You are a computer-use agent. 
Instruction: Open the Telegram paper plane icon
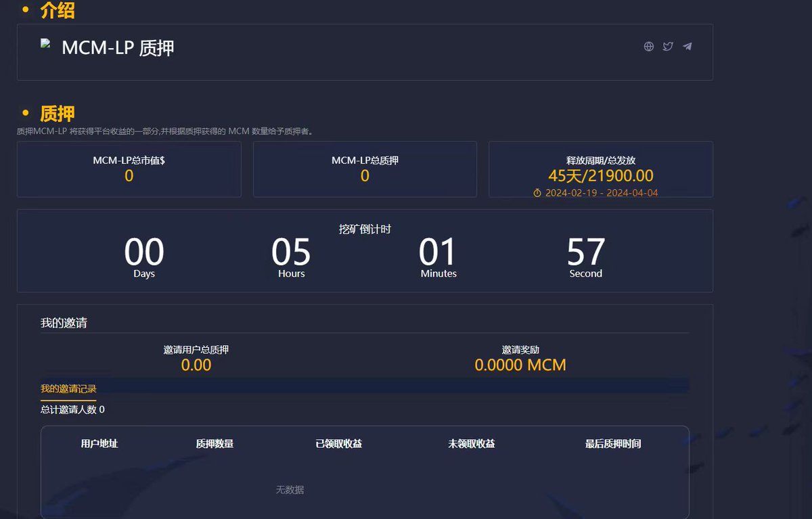(687, 47)
